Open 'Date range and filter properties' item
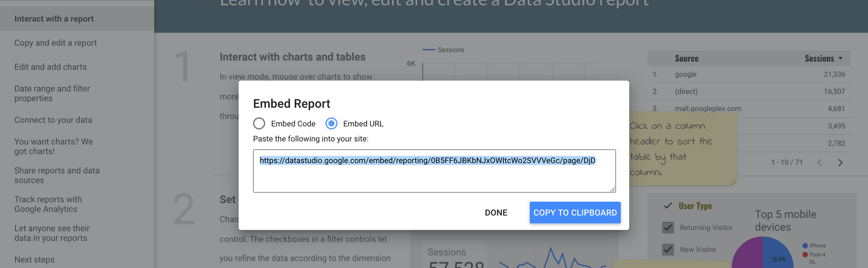 point(52,93)
